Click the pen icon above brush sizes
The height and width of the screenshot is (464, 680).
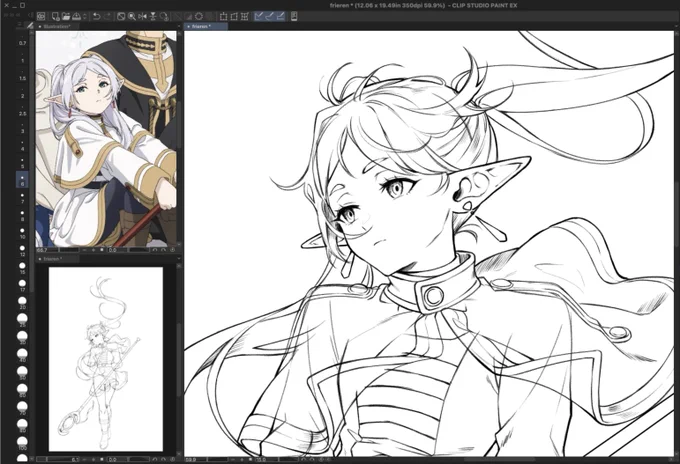(x=29, y=26)
